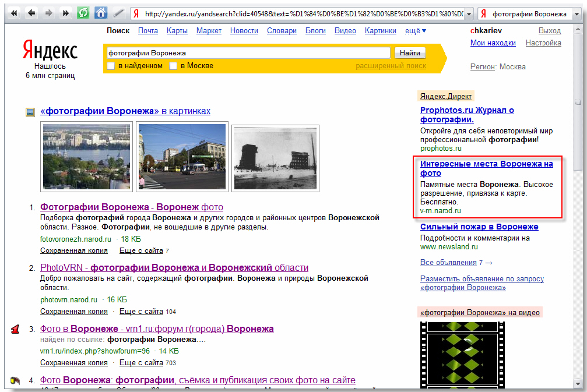Open the Voronezh river panorama thumbnail
Viewport: 587px width, 392px height.
(x=86, y=157)
